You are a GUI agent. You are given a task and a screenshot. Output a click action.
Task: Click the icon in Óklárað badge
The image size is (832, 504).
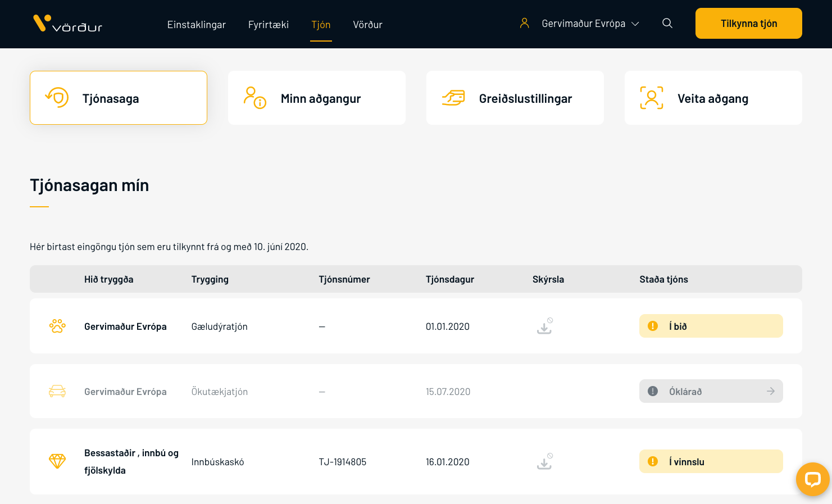(x=653, y=391)
